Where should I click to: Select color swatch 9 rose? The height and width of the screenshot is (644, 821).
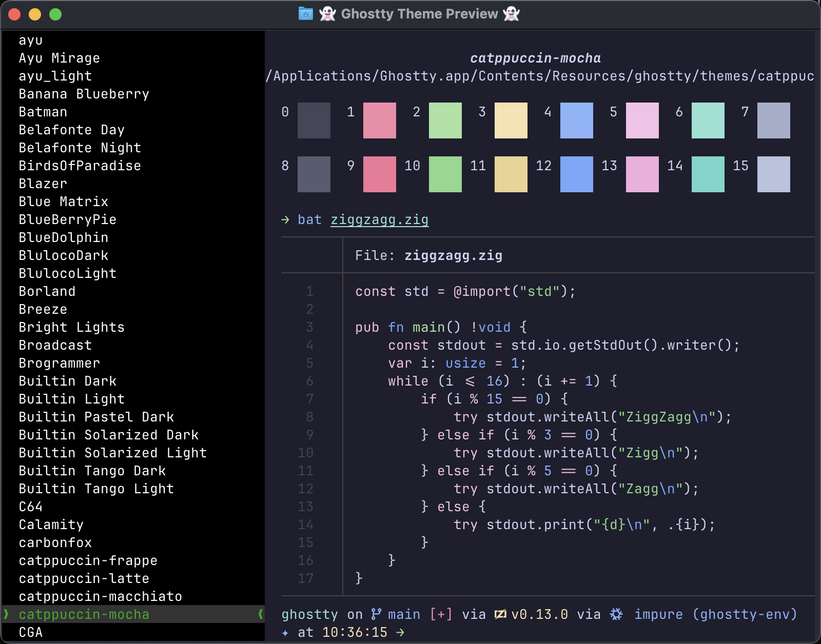click(380, 174)
